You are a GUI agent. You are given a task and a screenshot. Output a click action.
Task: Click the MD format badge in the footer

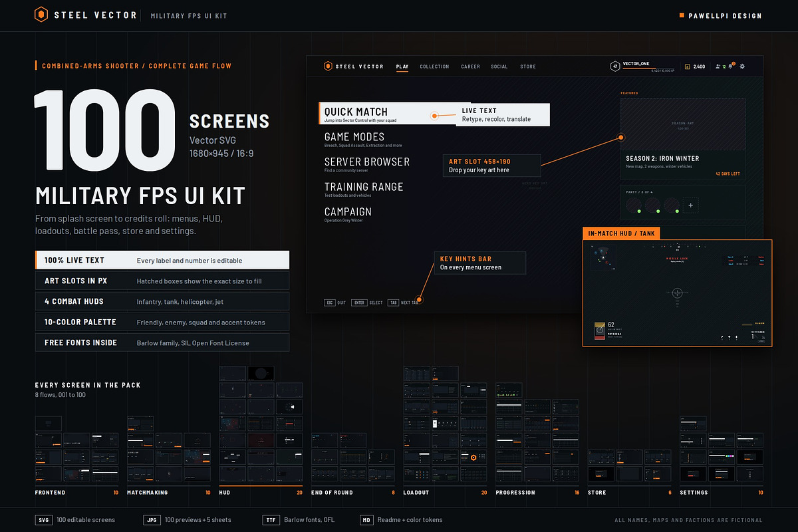pos(366,520)
